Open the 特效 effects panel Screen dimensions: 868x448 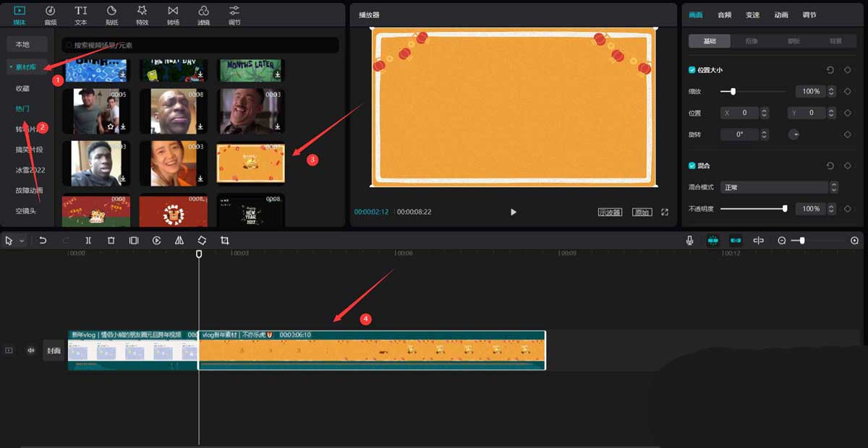click(142, 15)
